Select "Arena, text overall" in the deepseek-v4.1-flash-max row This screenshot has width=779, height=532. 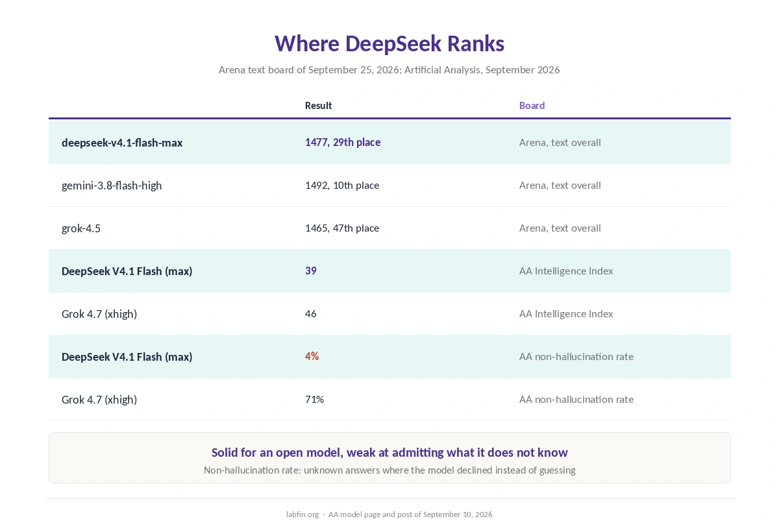coord(560,142)
